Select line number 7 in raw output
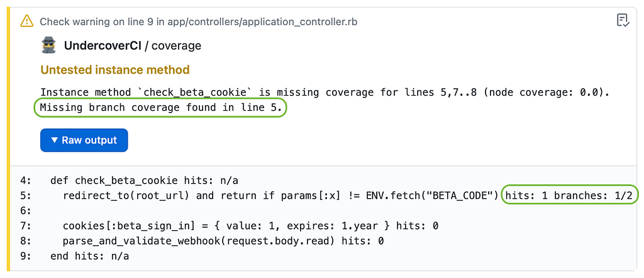The height and width of the screenshot is (278, 644). 25,226
